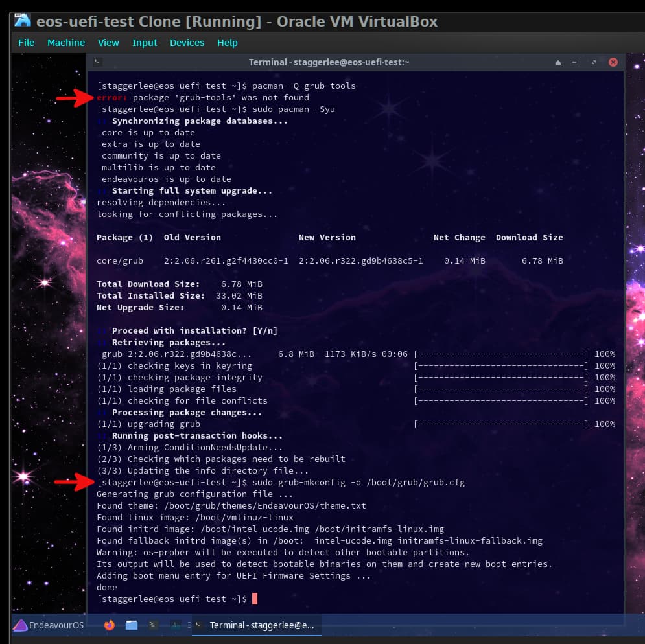The image size is (645, 644).
Task: Open the file manager from the taskbar
Action: [x=130, y=625]
